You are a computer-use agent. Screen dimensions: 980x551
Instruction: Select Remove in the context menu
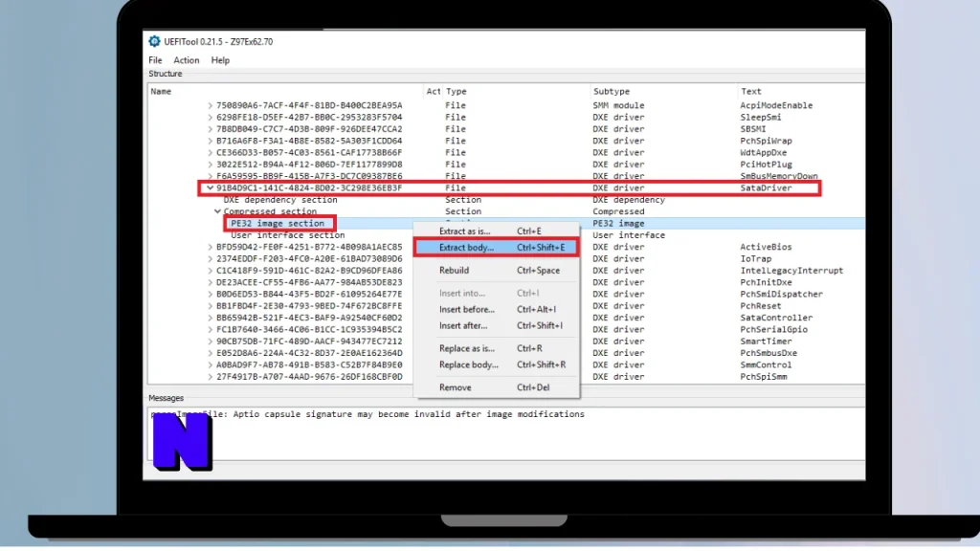click(x=496, y=387)
